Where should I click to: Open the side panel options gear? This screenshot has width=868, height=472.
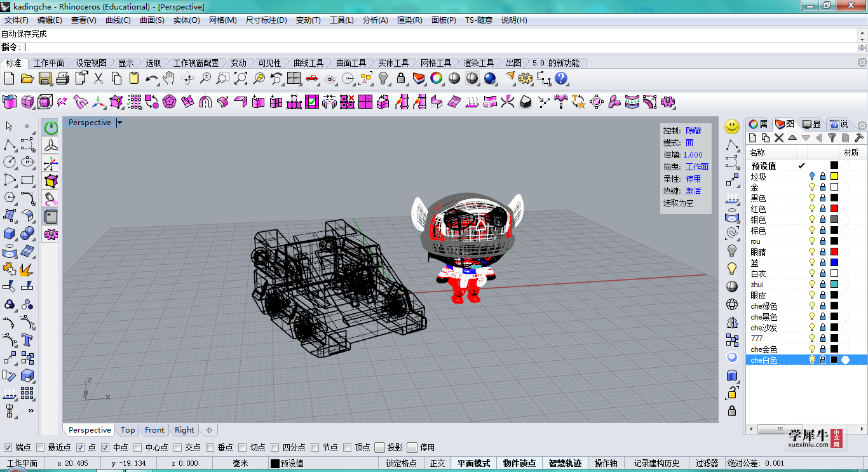(862, 125)
